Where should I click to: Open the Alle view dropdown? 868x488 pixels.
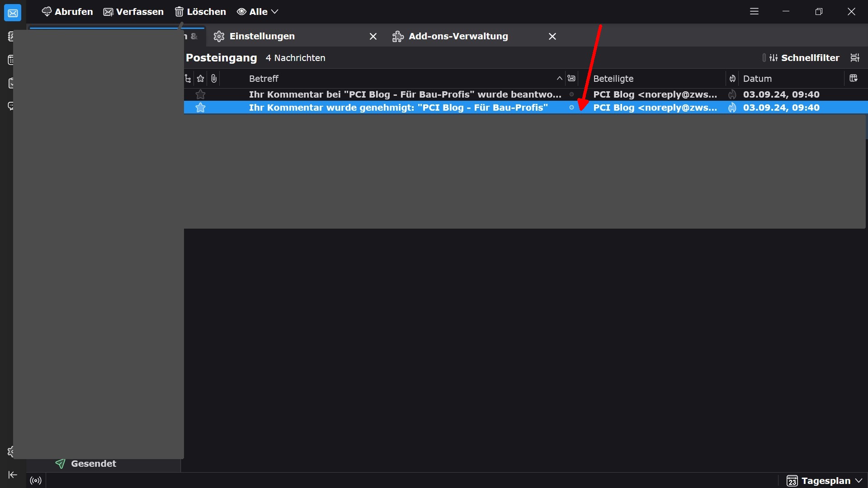258,12
